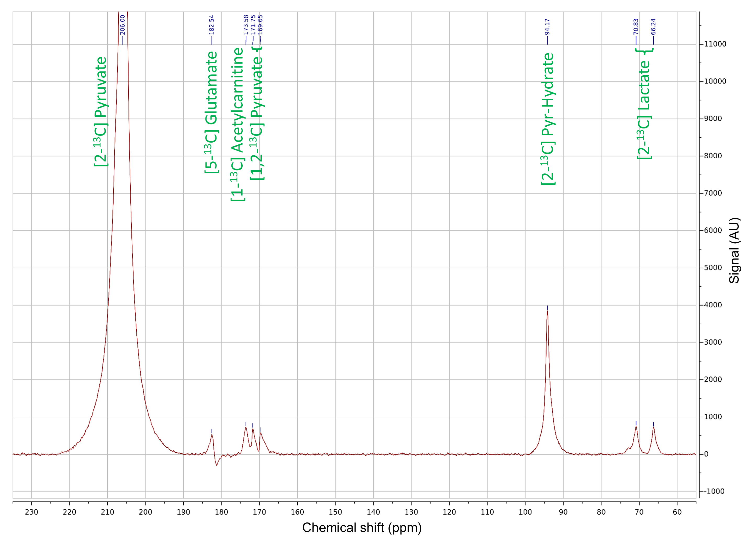Click the 206.00 peak label
Image resolution: width=756 pixels, height=540 pixels.
coord(123,25)
